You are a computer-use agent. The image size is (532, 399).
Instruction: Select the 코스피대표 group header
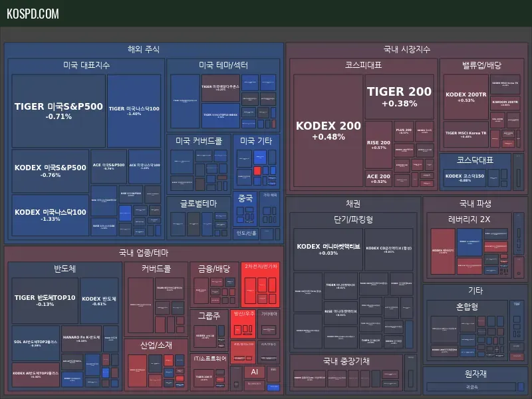(x=363, y=65)
